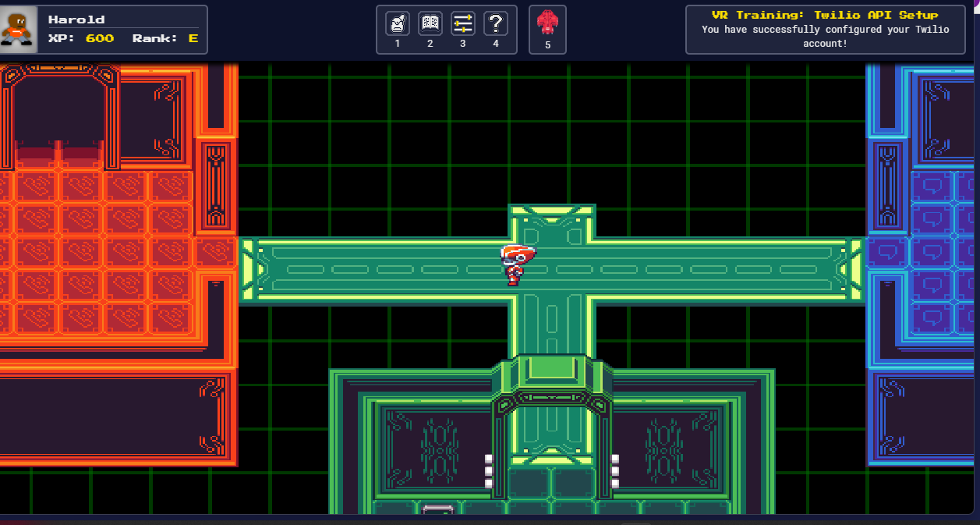Open the codex book in hotbar slot 2
Image resolution: width=980 pixels, height=525 pixels.
pyautogui.click(x=430, y=23)
